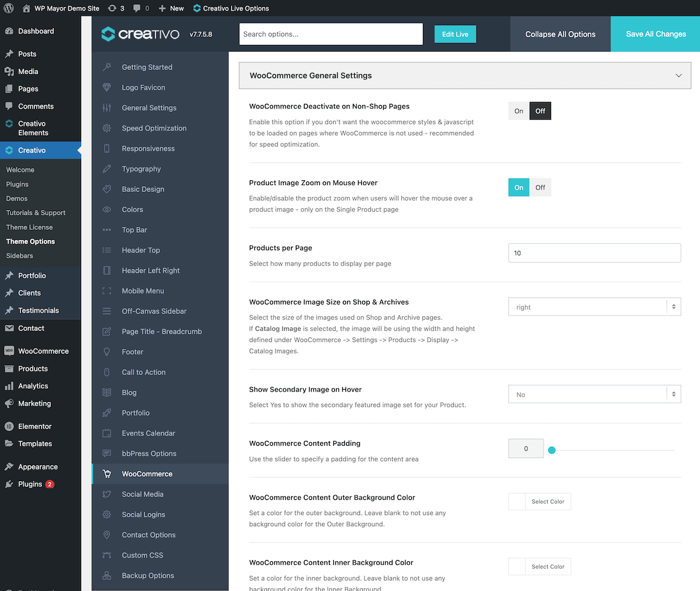Viewport: 700px width, 591px height.
Task: Open the Show Secondary Image on Hover dropdown
Action: pyautogui.click(x=594, y=394)
